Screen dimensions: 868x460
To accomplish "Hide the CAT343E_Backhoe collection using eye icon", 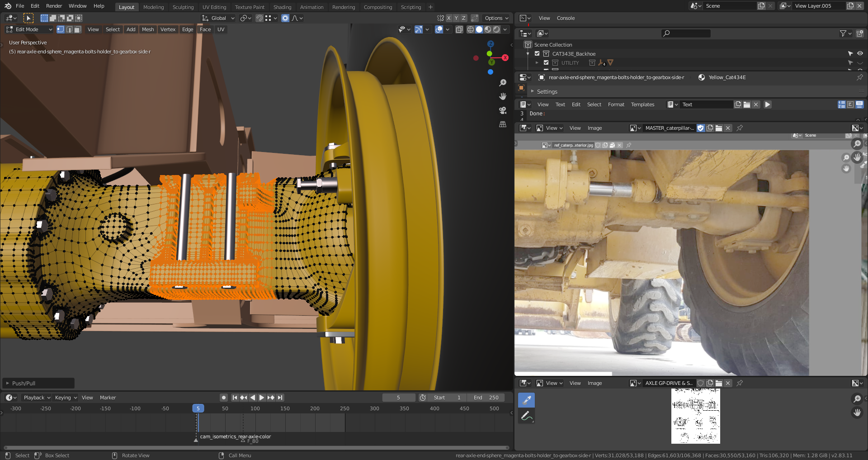I will (x=860, y=53).
